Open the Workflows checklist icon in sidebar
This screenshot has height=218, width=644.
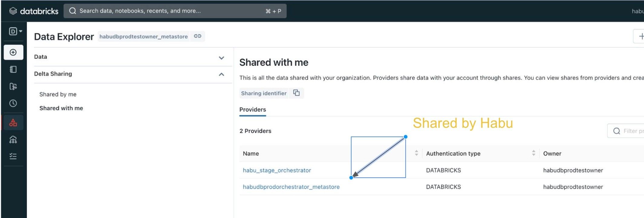point(13,156)
